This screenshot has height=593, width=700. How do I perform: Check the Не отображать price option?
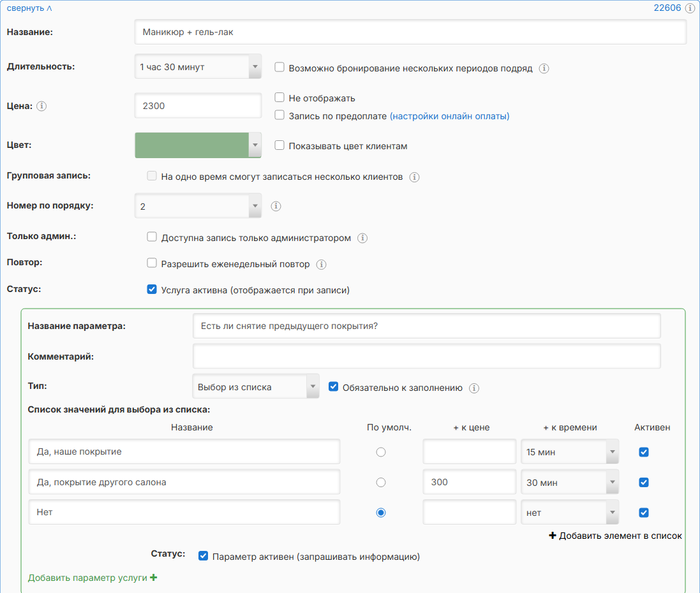(279, 98)
